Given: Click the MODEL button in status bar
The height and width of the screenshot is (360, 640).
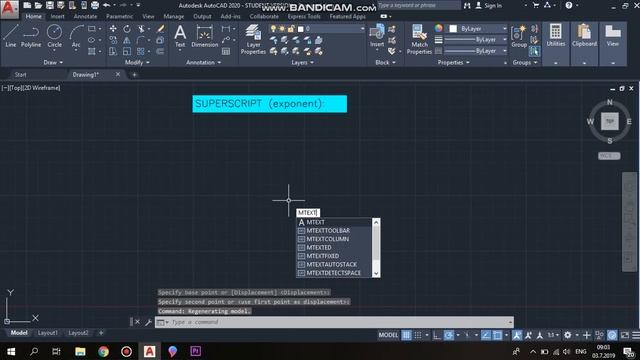Looking at the screenshot, I should tap(388, 335).
